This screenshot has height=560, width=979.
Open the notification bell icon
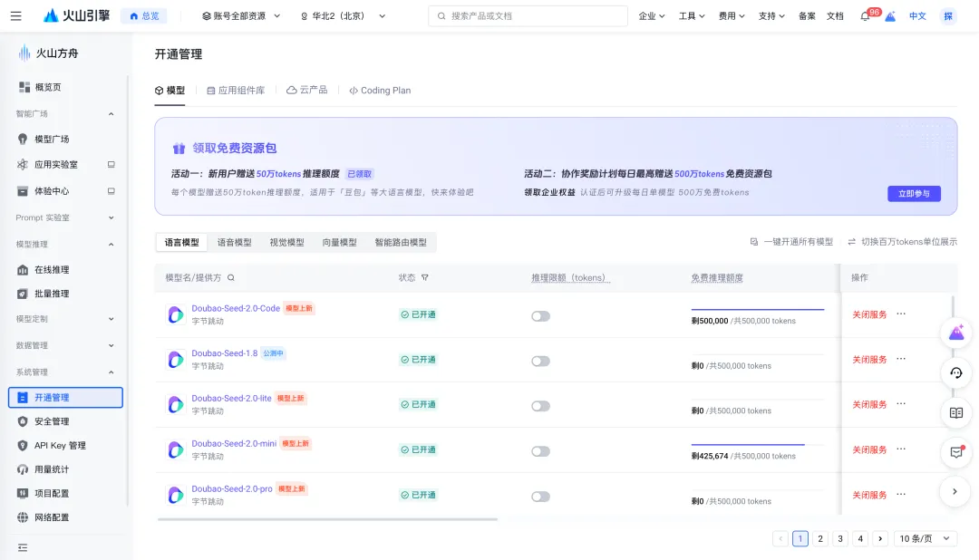click(865, 16)
